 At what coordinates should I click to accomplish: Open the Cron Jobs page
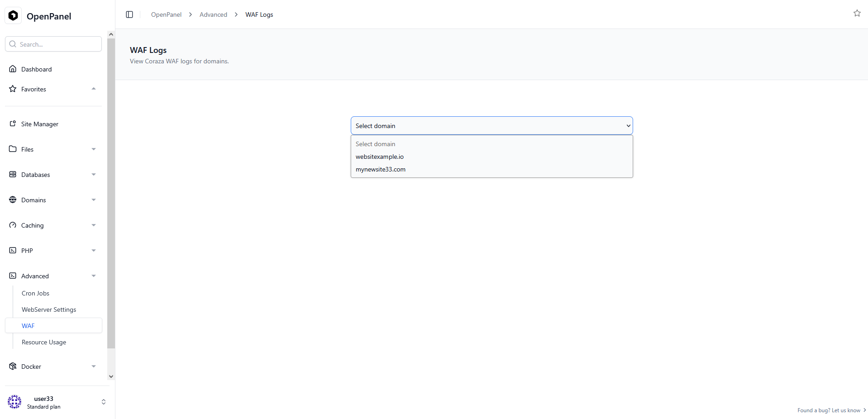(35, 293)
